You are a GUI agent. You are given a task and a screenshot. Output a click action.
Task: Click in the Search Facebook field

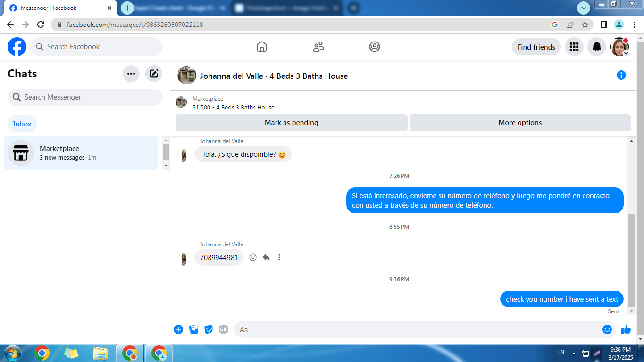(96, 47)
